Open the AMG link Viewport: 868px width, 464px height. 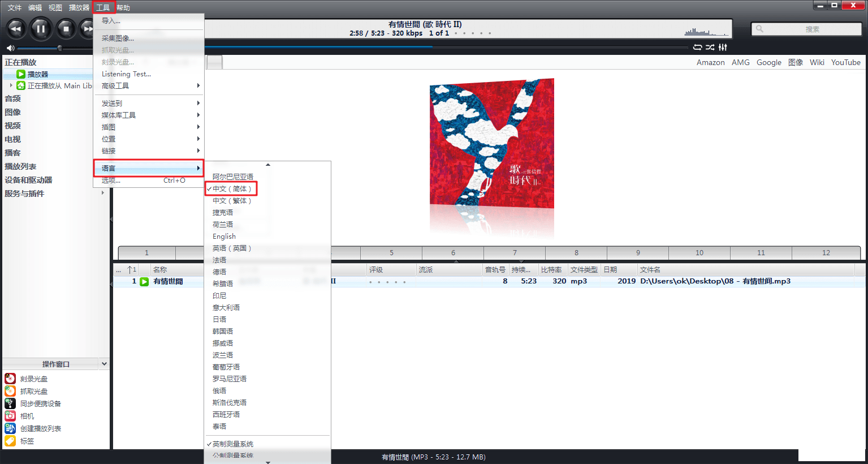(740, 62)
